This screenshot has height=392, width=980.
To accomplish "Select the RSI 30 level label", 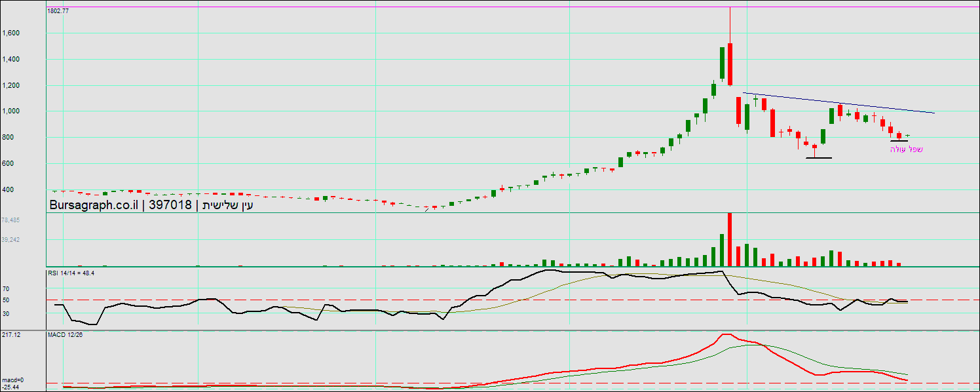I will pos(6,313).
